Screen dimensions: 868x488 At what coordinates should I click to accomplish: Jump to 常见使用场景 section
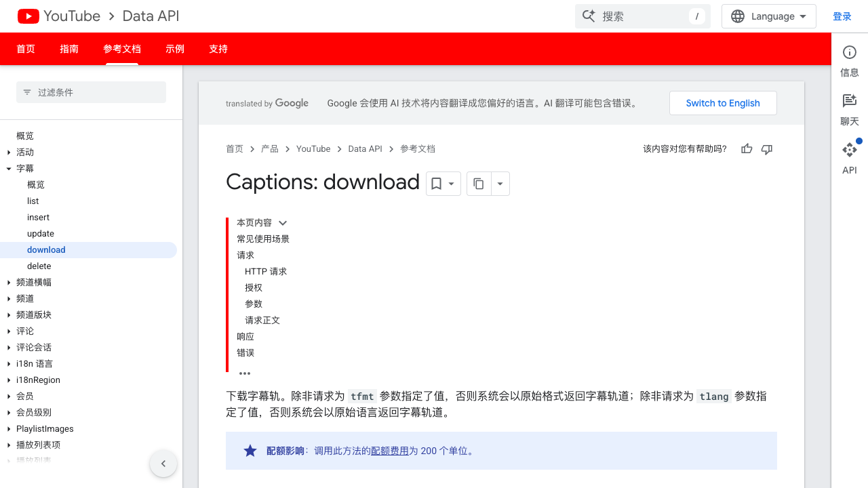(x=263, y=239)
